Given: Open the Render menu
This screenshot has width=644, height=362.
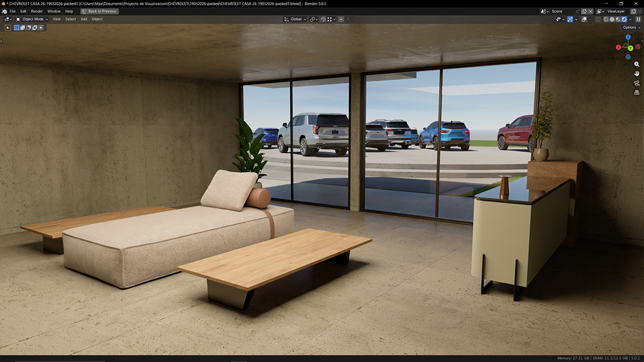Looking at the screenshot, I should (x=37, y=11).
